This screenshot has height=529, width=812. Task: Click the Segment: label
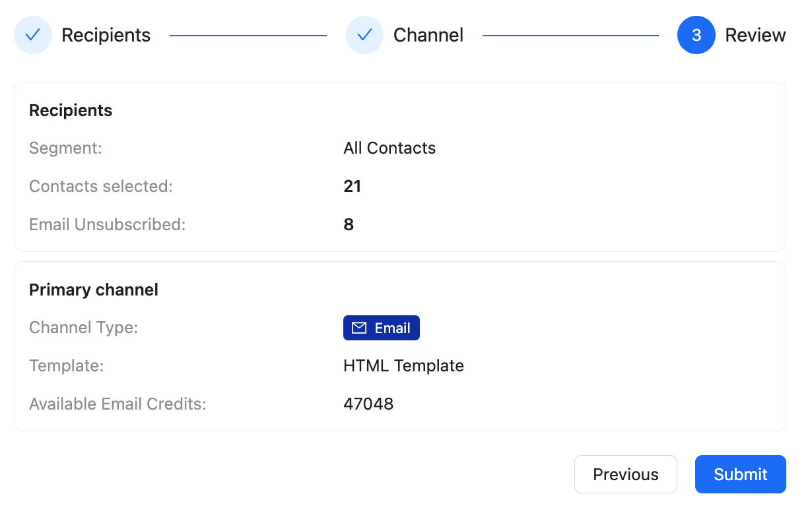tap(65, 148)
